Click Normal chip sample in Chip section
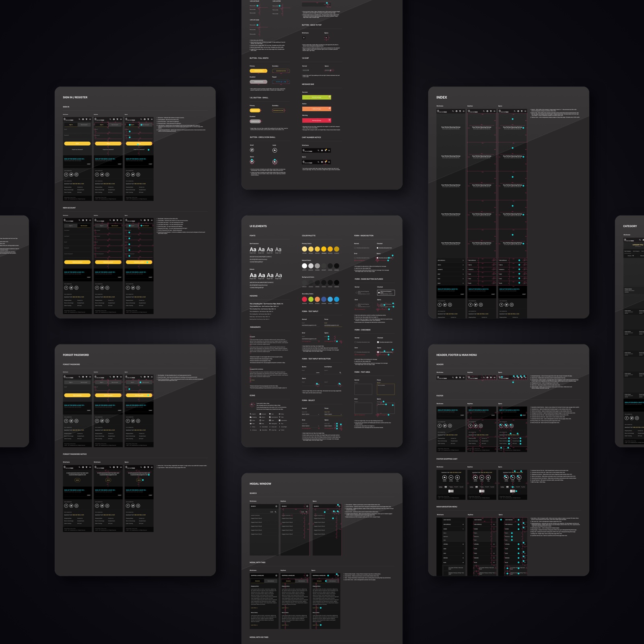 (305, 70)
